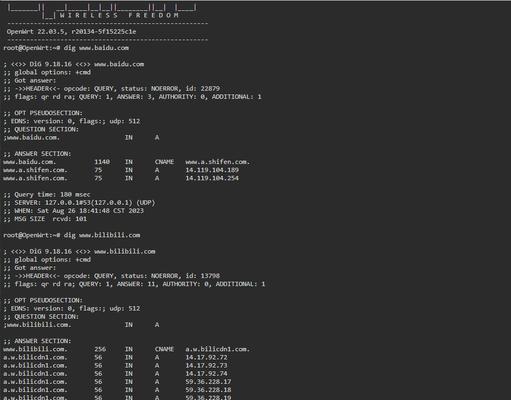511x400 pixels.
Task: Click TTL value 1140 in baidu answer
Action: [102, 162]
